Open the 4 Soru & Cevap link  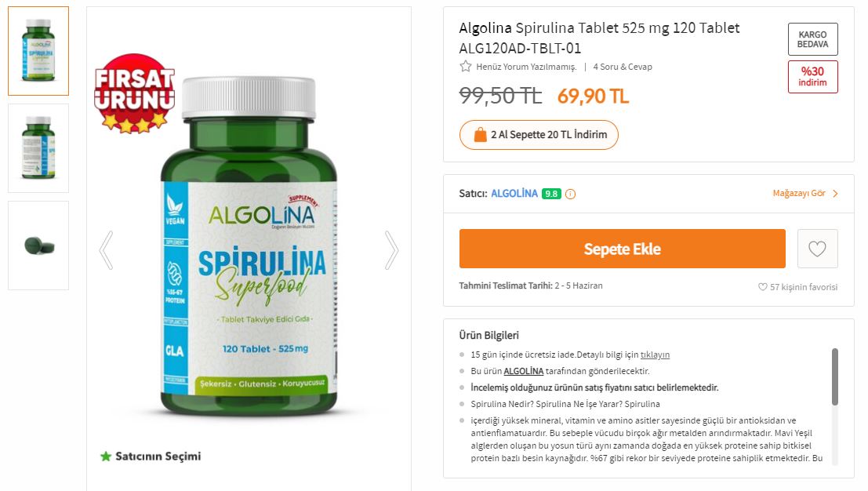coord(623,67)
